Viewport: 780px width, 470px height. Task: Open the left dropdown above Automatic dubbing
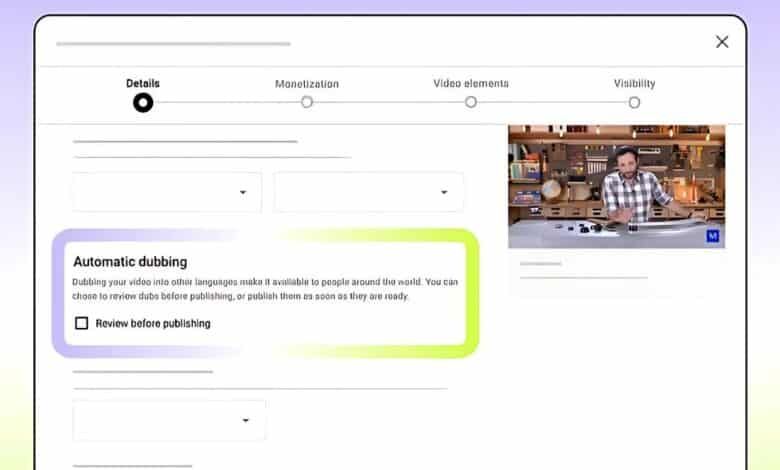(167, 192)
